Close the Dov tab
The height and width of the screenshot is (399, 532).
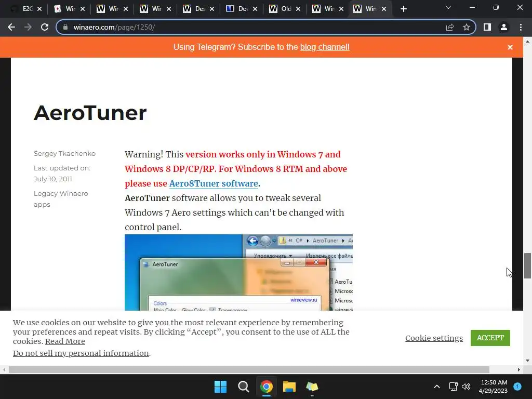(x=255, y=9)
